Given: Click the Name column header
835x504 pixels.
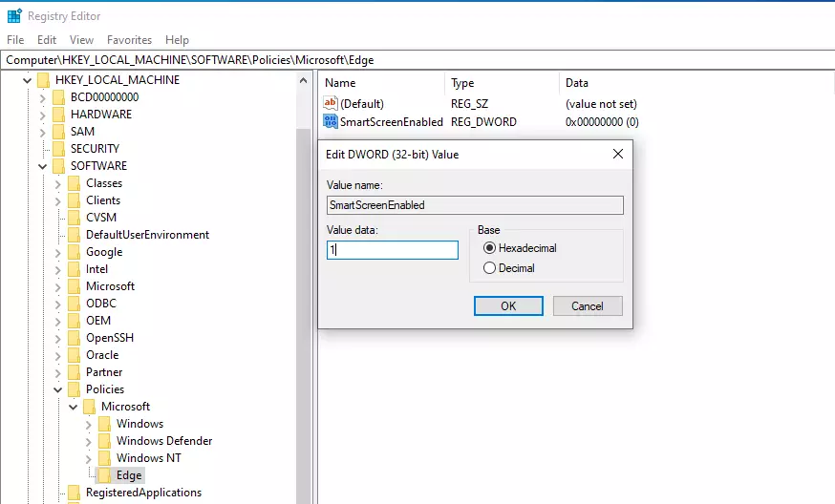Looking at the screenshot, I should (382, 83).
